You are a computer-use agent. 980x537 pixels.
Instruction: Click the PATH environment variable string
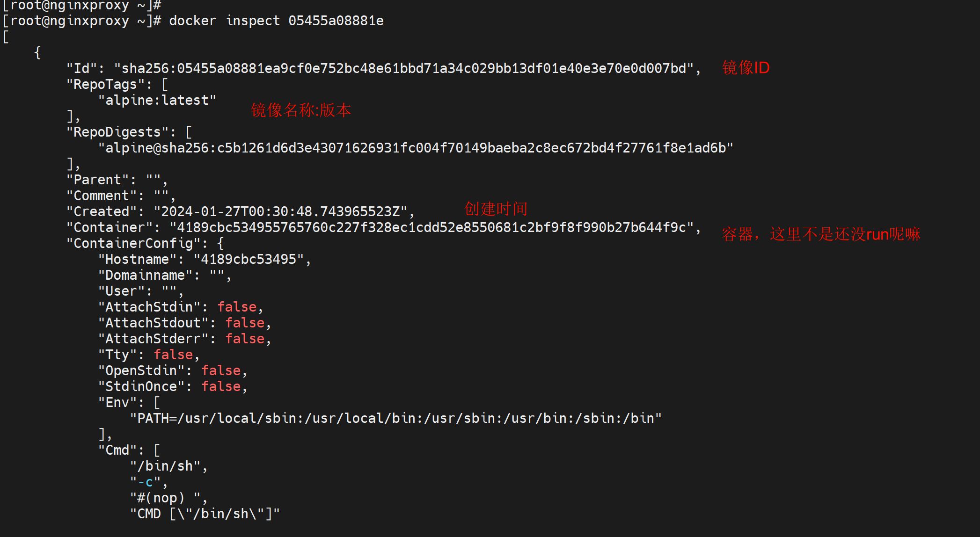pos(395,419)
